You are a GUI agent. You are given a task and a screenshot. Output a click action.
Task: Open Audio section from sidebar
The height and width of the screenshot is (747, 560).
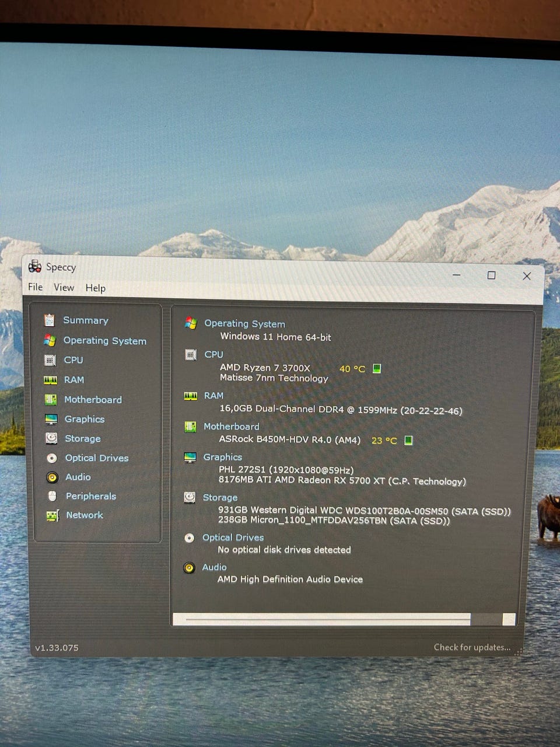pyautogui.click(x=78, y=477)
